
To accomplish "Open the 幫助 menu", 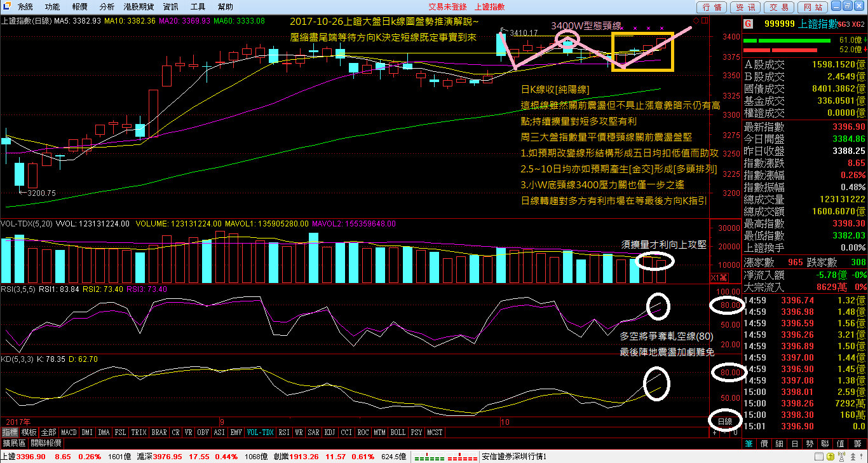I will pos(225,7).
